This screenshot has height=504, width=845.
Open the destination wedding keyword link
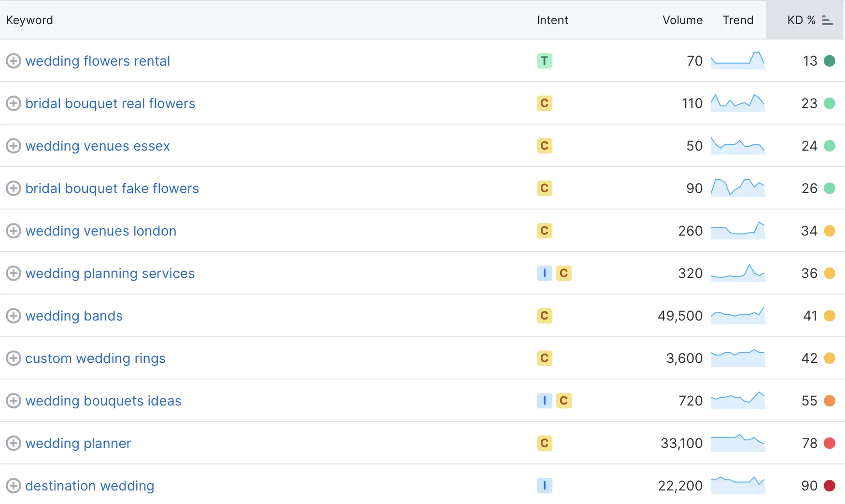pos(90,486)
